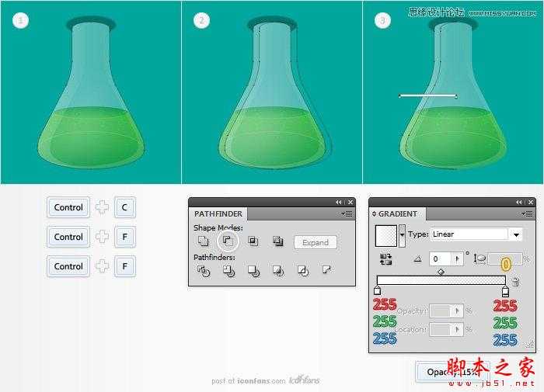Image resolution: width=544 pixels, height=392 pixels.
Task: Open the Gradient panel options menu
Action: tap(527, 213)
